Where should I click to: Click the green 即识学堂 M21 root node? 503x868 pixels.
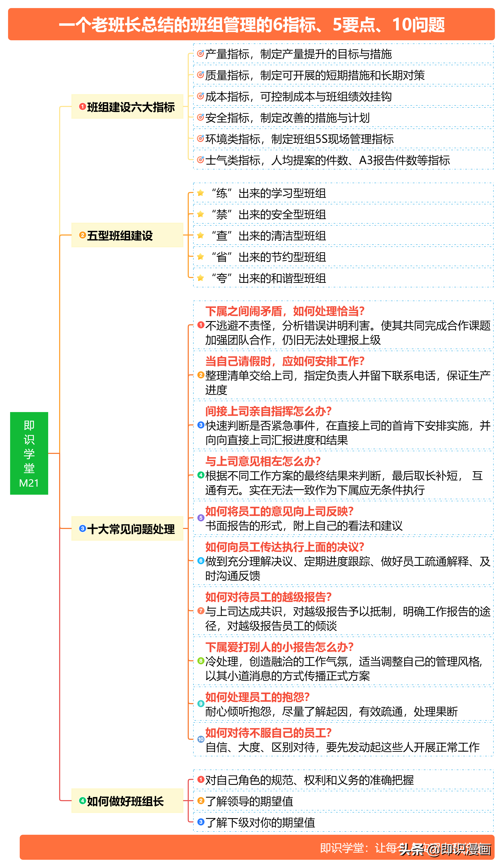tap(29, 453)
